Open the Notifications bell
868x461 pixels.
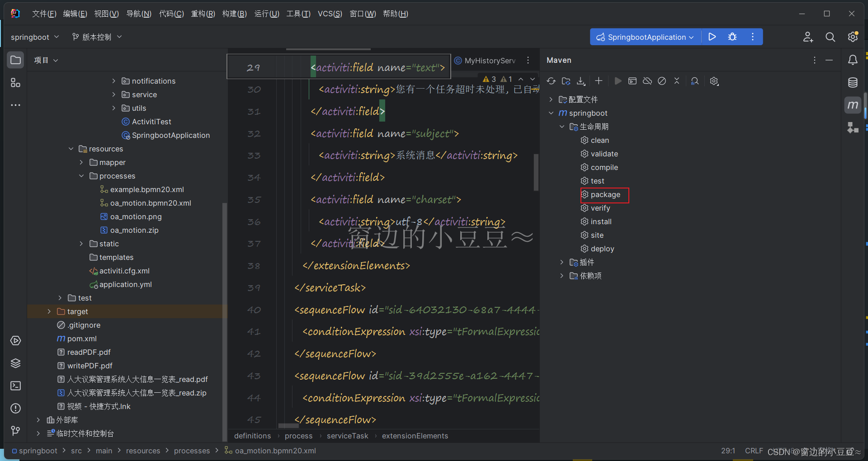(853, 60)
